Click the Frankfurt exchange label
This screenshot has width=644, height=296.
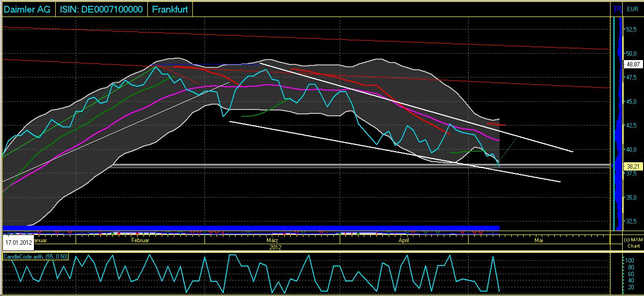[170, 9]
